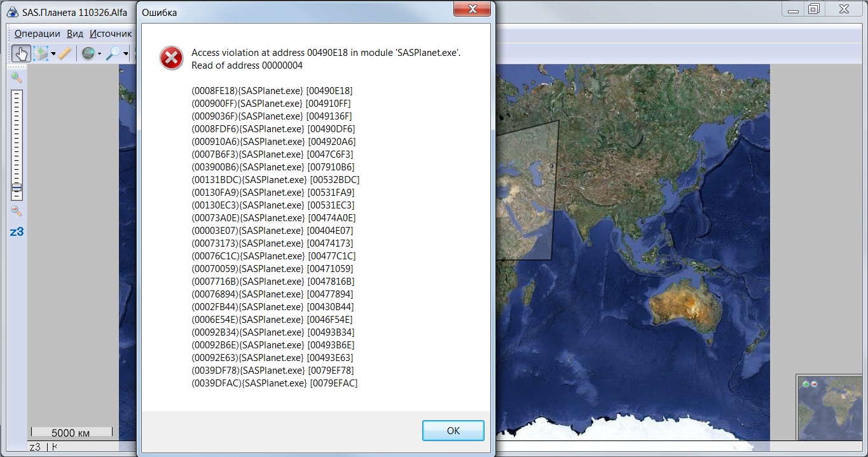Viewport: 868px width, 457px height.
Task: Click the green plus button on minimap
Action: click(x=806, y=384)
